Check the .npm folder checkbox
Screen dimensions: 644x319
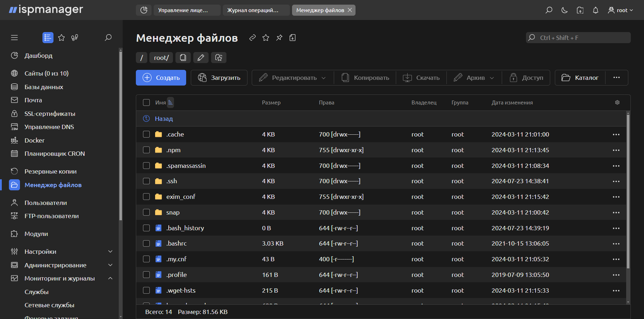point(146,150)
